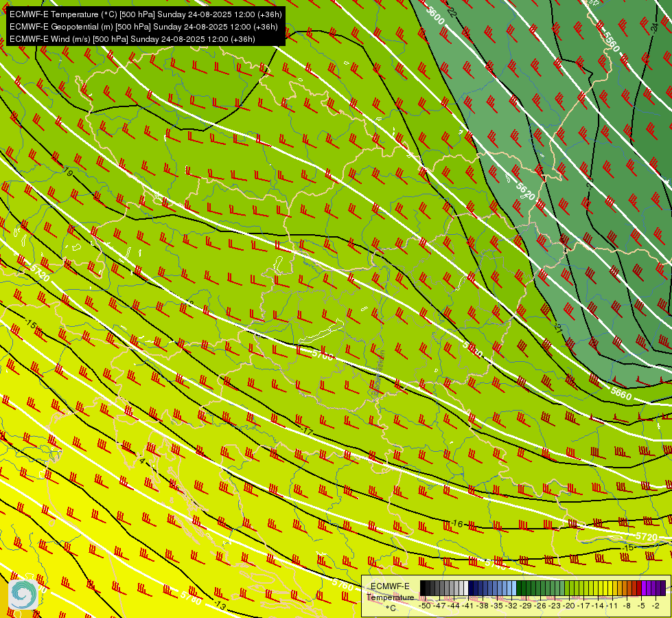Click the swirl logo icon
The width and height of the screenshot is (672, 618).
click(23, 594)
